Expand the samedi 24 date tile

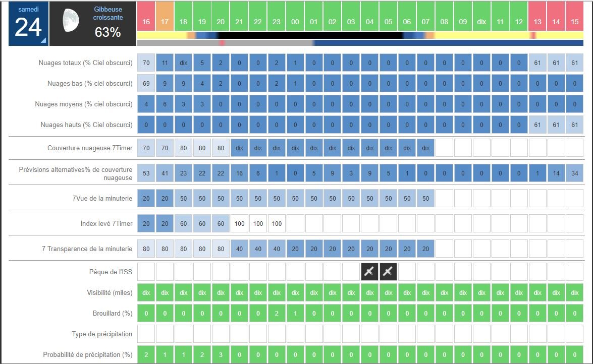(x=28, y=24)
